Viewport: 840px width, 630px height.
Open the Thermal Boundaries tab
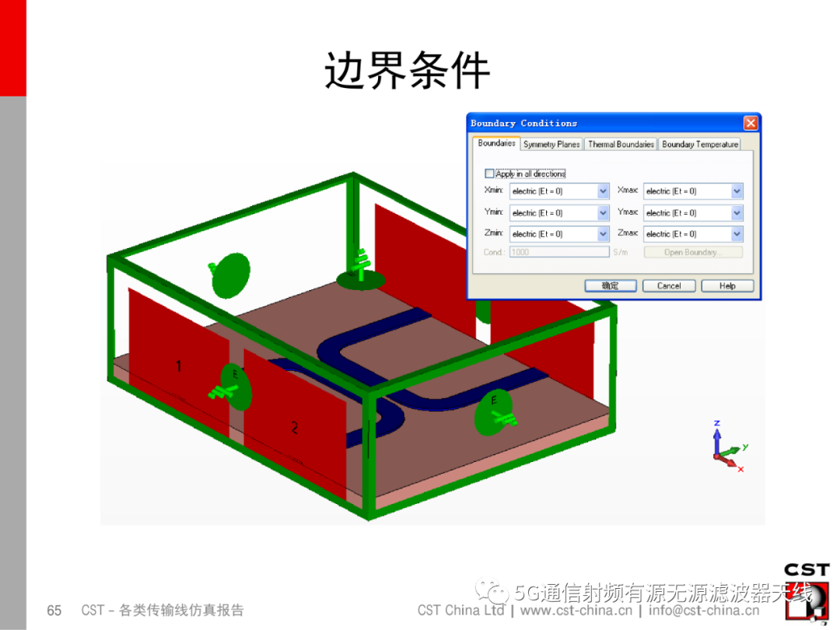[621, 144]
